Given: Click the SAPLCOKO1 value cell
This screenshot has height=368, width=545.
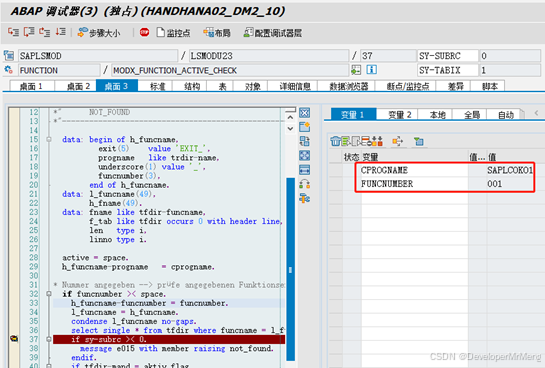Looking at the screenshot, I should pyautogui.click(x=510, y=170).
